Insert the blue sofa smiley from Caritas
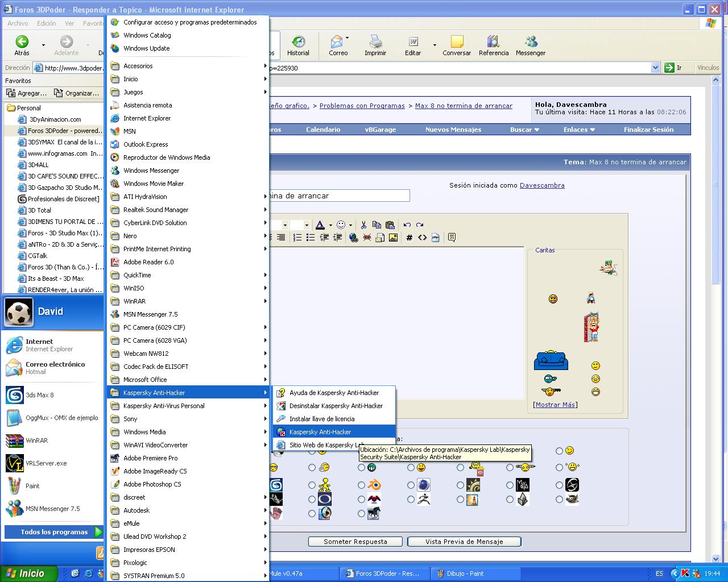This screenshot has height=582, width=728. tap(551, 360)
